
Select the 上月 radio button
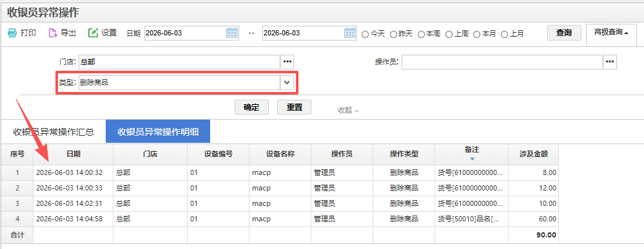point(504,34)
